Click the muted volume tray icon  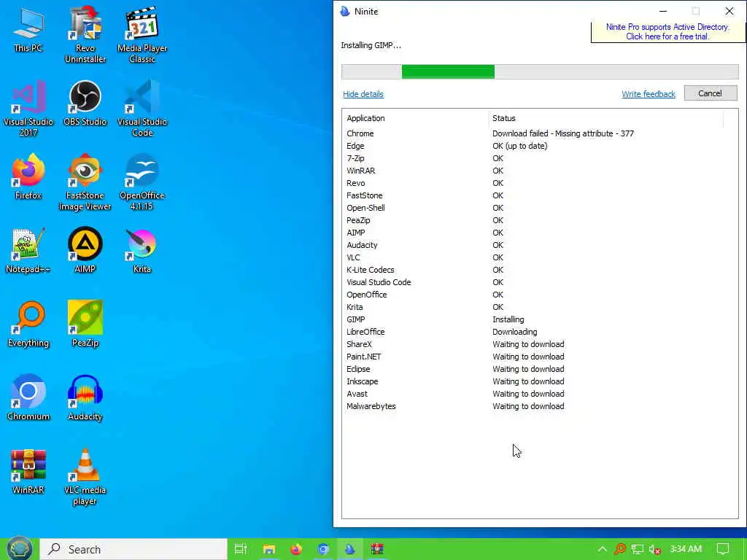(x=654, y=550)
